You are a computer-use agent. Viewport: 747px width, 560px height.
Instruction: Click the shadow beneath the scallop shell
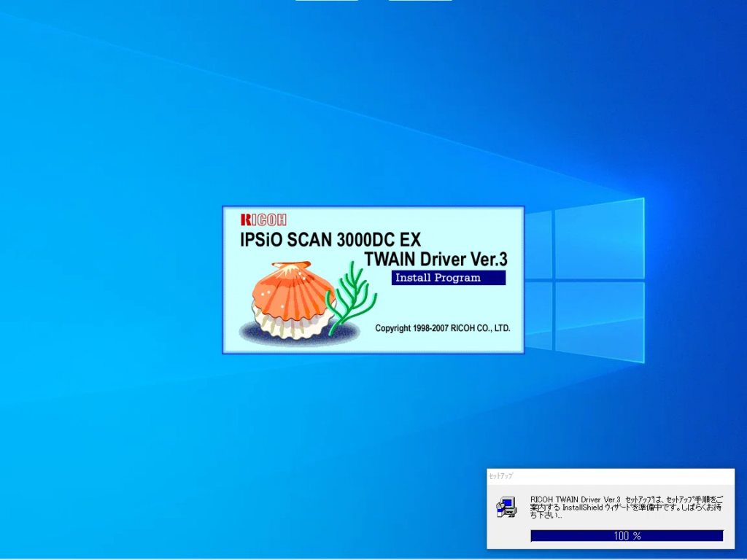pos(299,332)
